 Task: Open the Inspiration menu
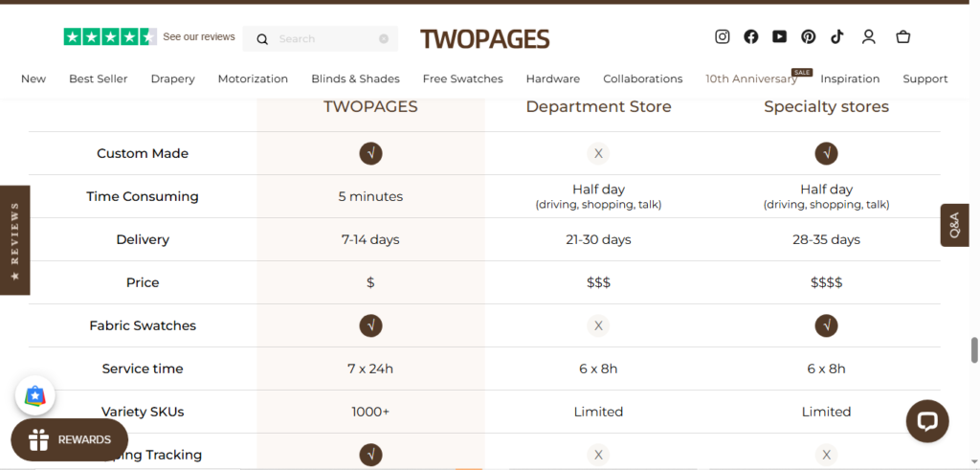(x=850, y=78)
